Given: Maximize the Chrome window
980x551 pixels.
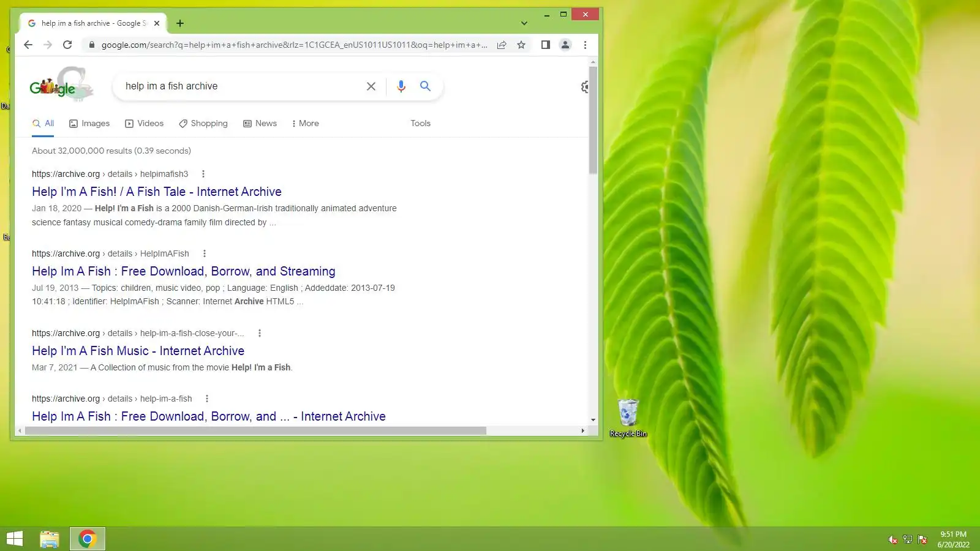Looking at the screenshot, I should pyautogui.click(x=563, y=14).
